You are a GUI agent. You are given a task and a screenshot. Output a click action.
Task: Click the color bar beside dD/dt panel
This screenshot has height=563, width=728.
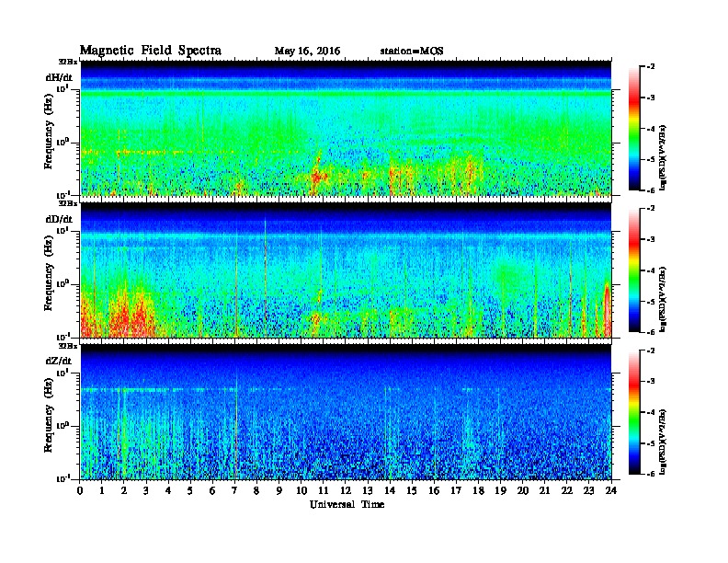click(634, 270)
